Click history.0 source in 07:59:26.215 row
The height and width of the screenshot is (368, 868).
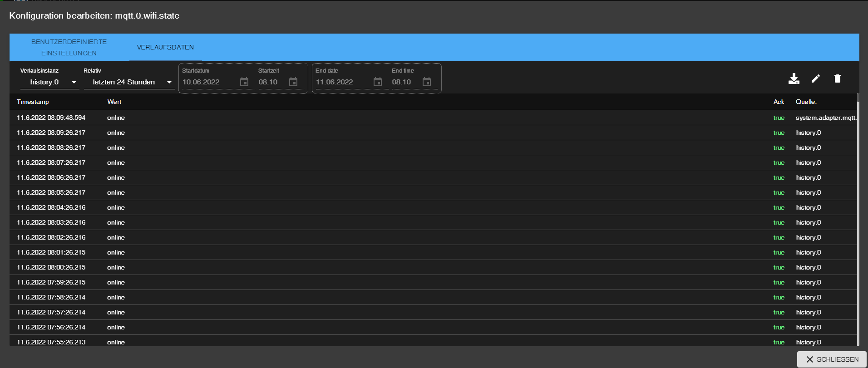(x=809, y=282)
